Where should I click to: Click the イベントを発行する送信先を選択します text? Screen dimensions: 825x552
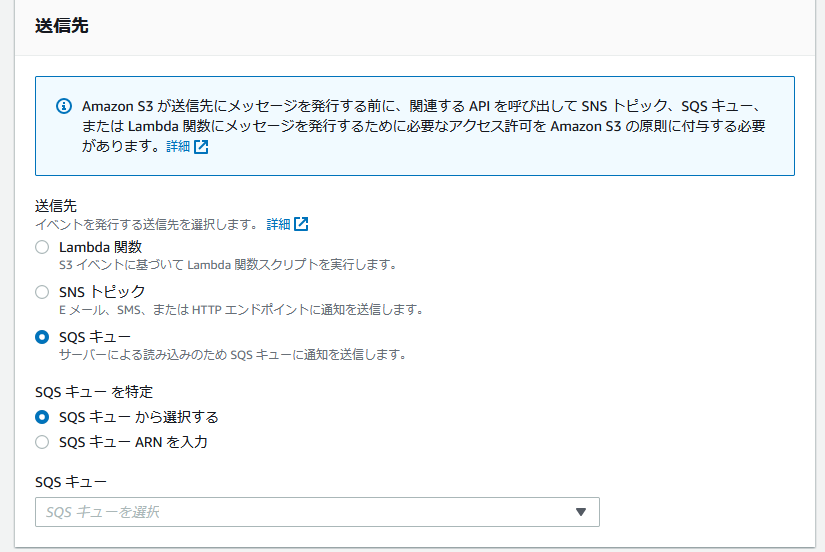point(147,224)
